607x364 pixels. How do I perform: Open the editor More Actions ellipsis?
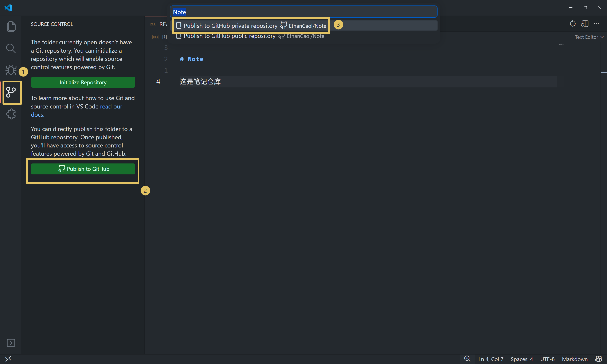[596, 24]
